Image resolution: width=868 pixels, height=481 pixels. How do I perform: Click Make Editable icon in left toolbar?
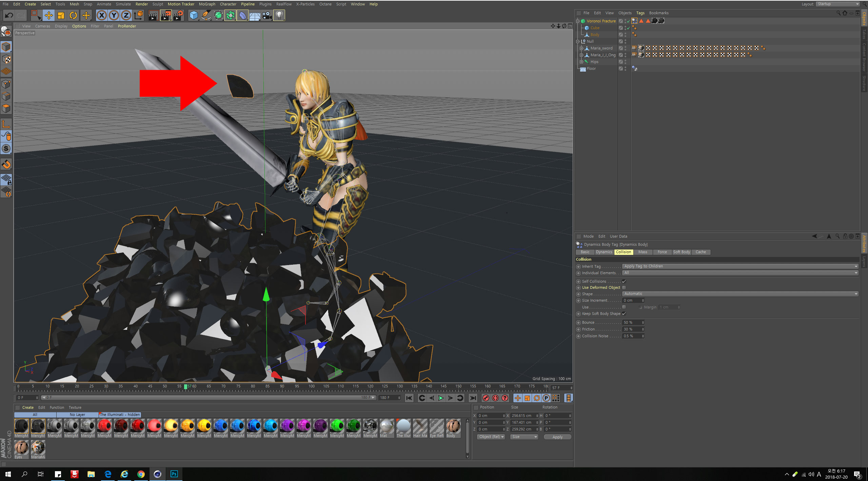click(x=6, y=31)
